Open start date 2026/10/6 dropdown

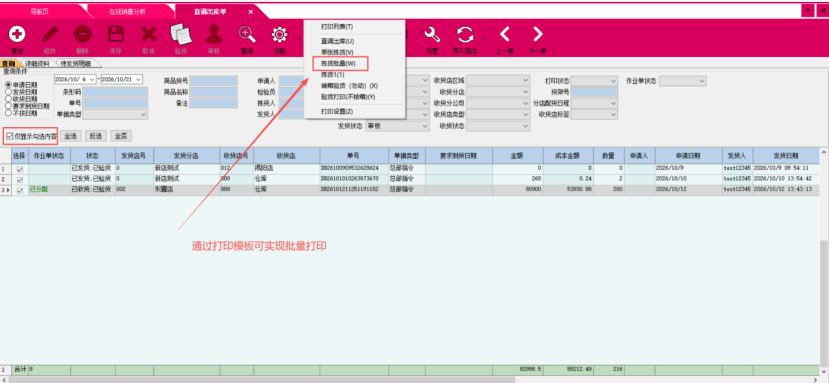point(93,79)
